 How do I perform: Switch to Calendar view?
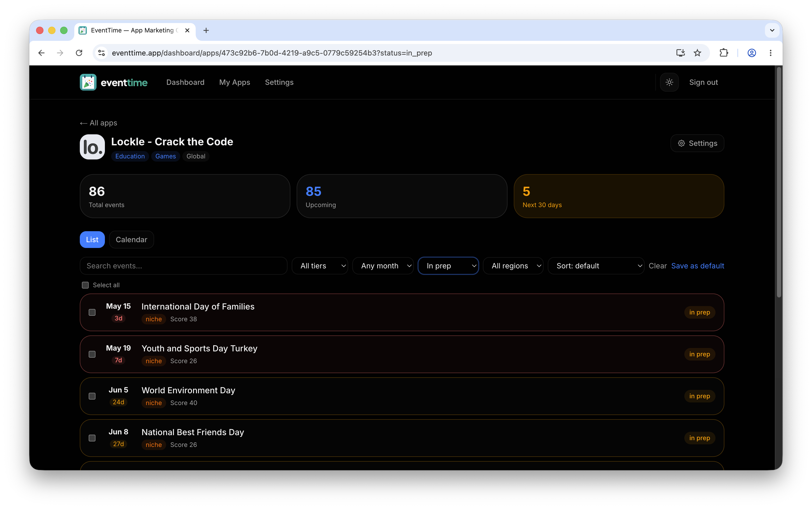132,240
